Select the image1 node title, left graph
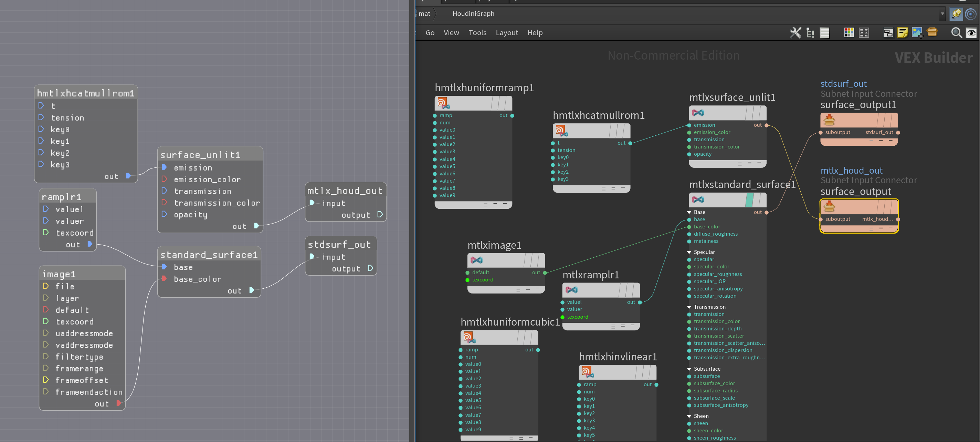Image resolution: width=980 pixels, height=442 pixels. point(59,274)
